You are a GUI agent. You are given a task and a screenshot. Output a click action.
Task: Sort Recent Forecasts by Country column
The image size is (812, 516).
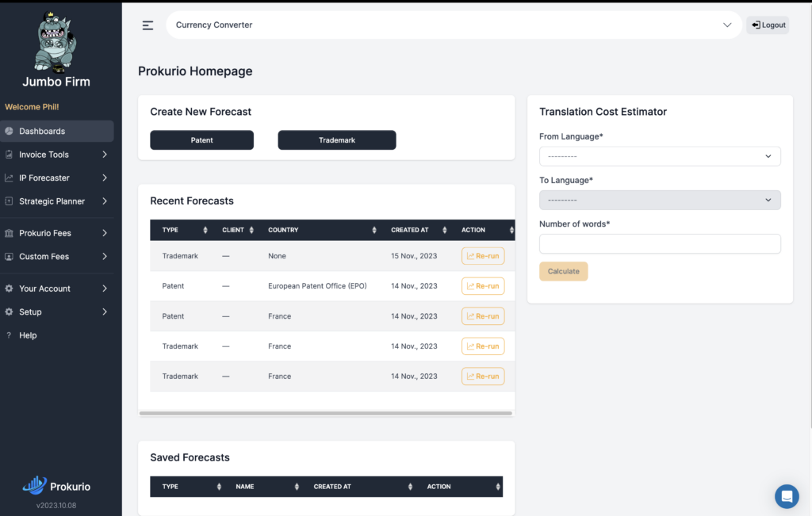(x=374, y=230)
